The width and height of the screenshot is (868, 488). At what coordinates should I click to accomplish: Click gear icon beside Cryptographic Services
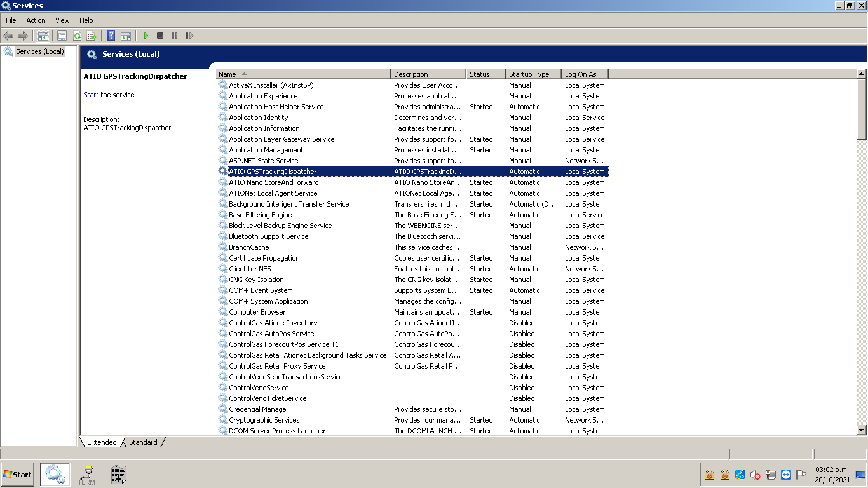point(223,420)
